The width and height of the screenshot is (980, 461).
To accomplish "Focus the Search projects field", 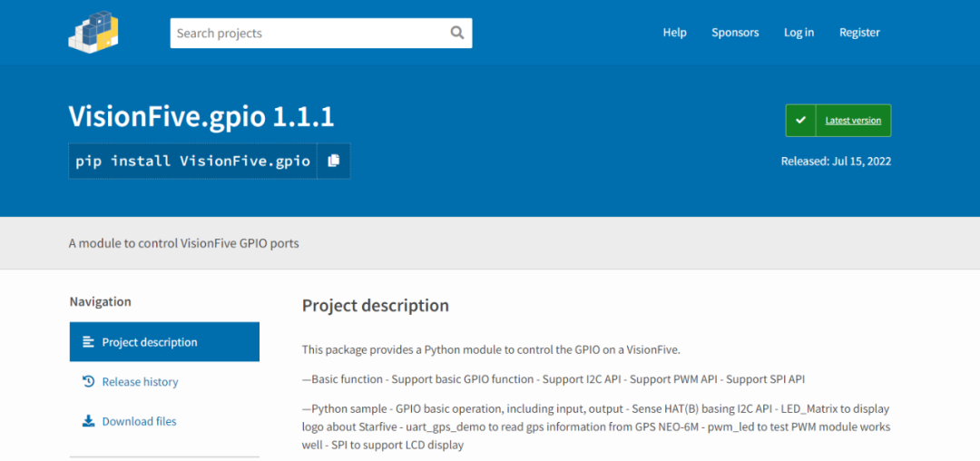I will pos(309,33).
